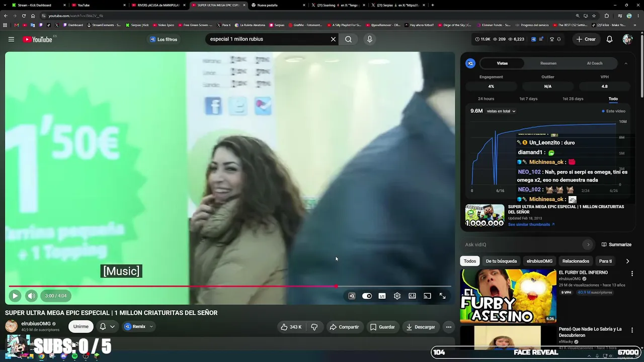
Task: Go to the YouTube home logo
Action: click(x=38, y=39)
